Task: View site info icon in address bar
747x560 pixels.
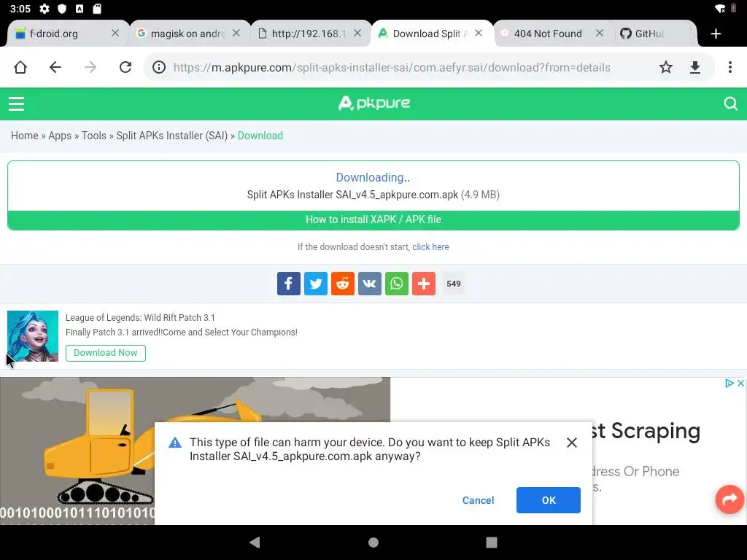Action: [x=159, y=67]
